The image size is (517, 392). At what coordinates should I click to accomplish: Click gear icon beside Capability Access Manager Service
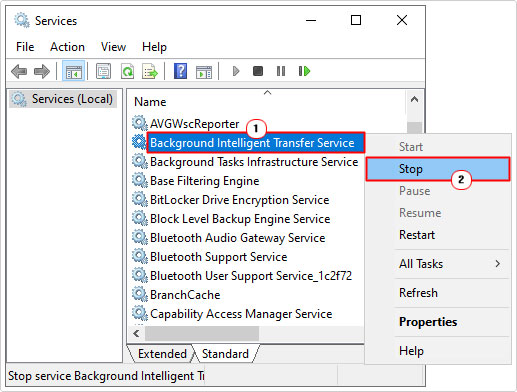[x=139, y=313]
